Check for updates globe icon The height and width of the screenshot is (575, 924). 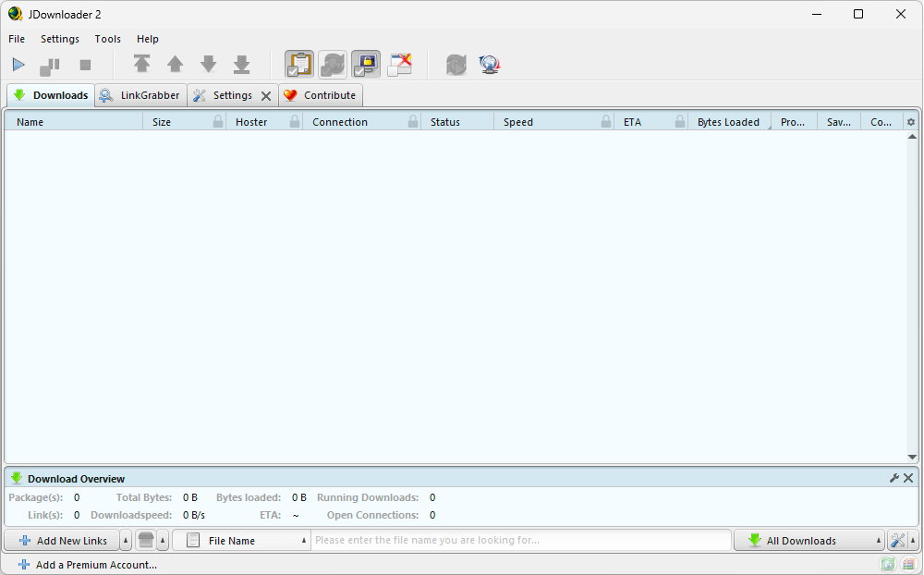(489, 65)
